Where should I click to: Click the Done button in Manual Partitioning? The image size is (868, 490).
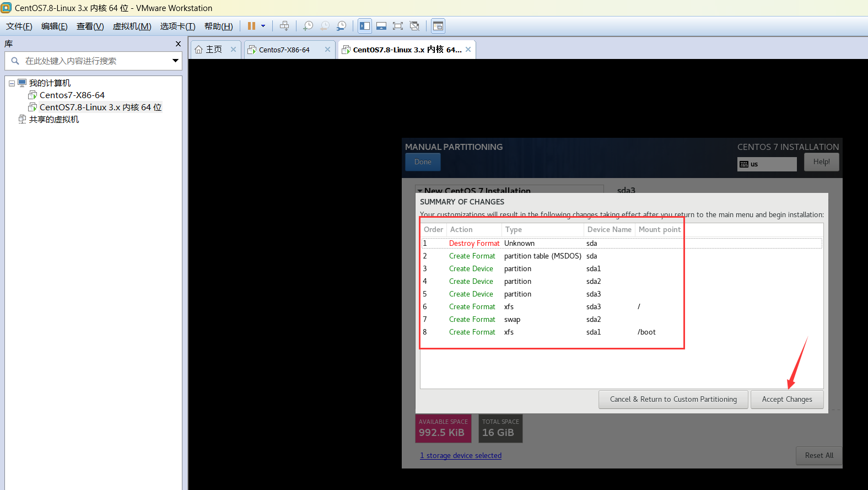coord(423,162)
